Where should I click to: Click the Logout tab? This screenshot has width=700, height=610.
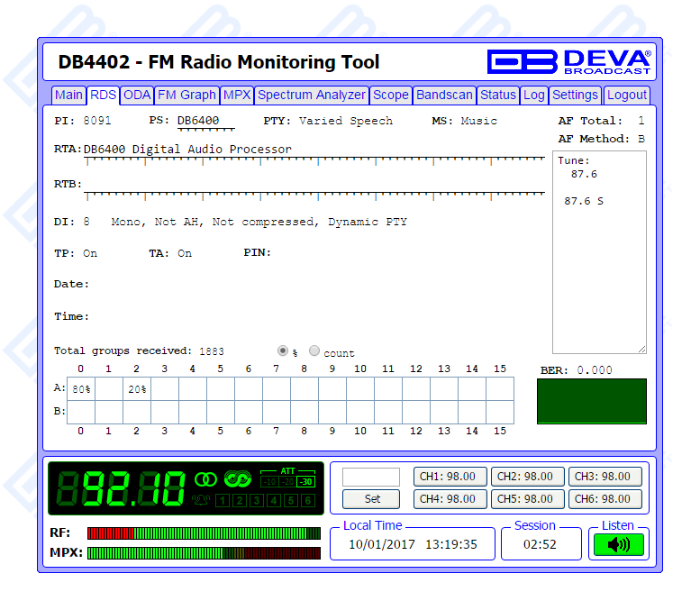(626, 95)
